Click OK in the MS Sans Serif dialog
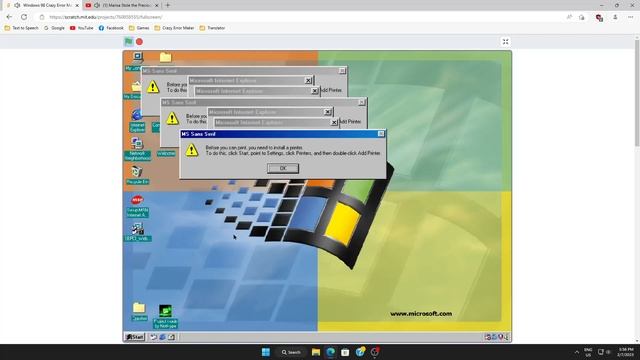 (283, 168)
